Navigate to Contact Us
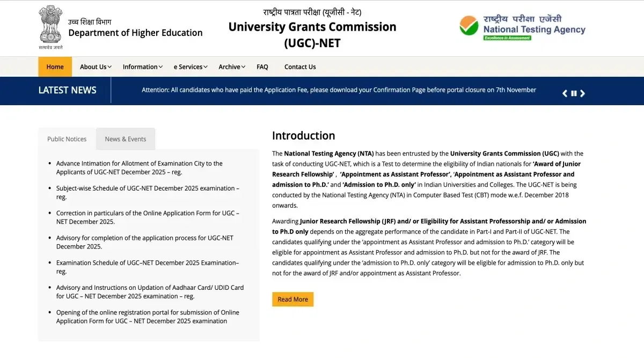Image resolution: width=644 pixels, height=358 pixels. pos(300,67)
